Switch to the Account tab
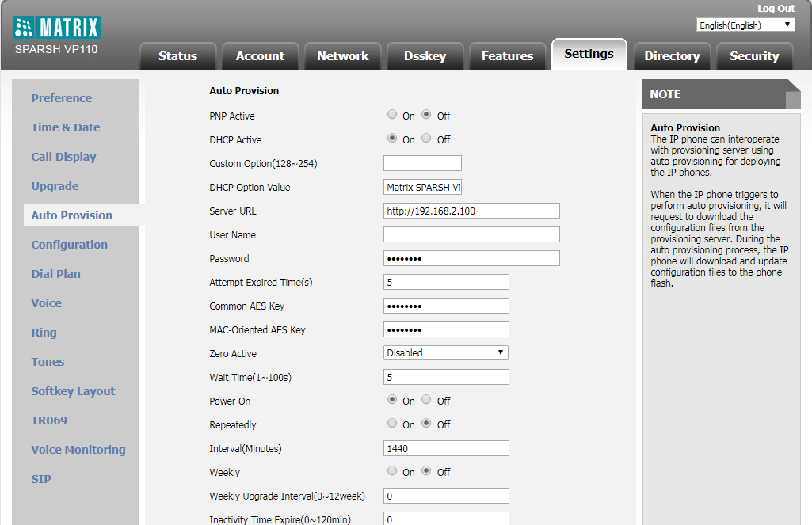This screenshot has height=525, width=812. pyautogui.click(x=260, y=56)
